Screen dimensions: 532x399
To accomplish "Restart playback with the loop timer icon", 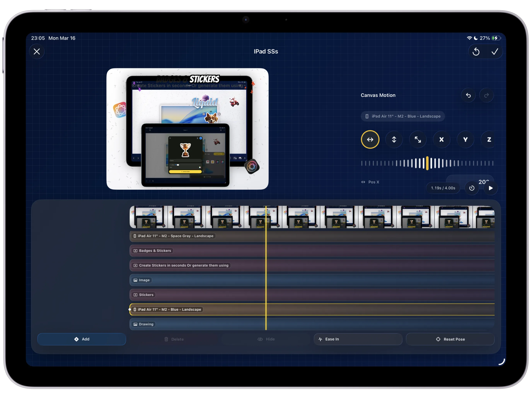I will tap(472, 188).
